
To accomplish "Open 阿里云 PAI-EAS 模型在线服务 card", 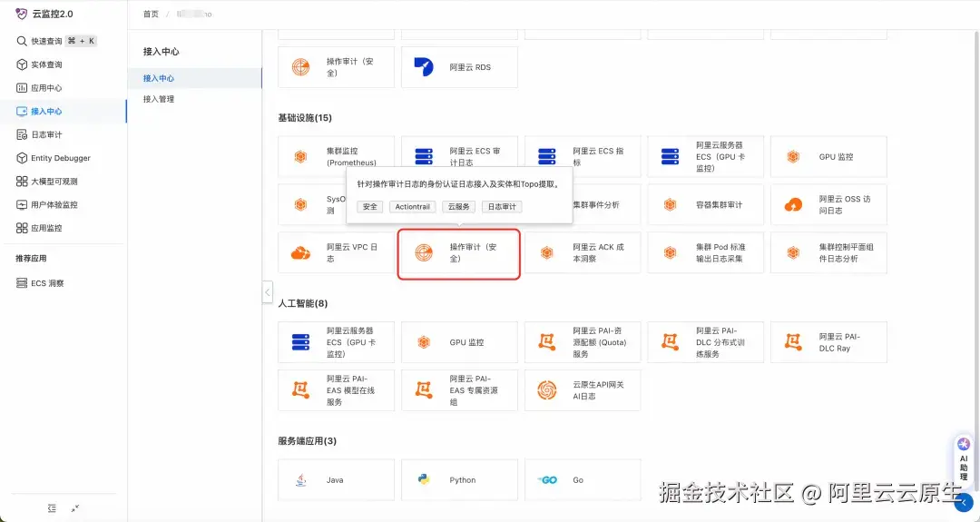I will click(337, 390).
